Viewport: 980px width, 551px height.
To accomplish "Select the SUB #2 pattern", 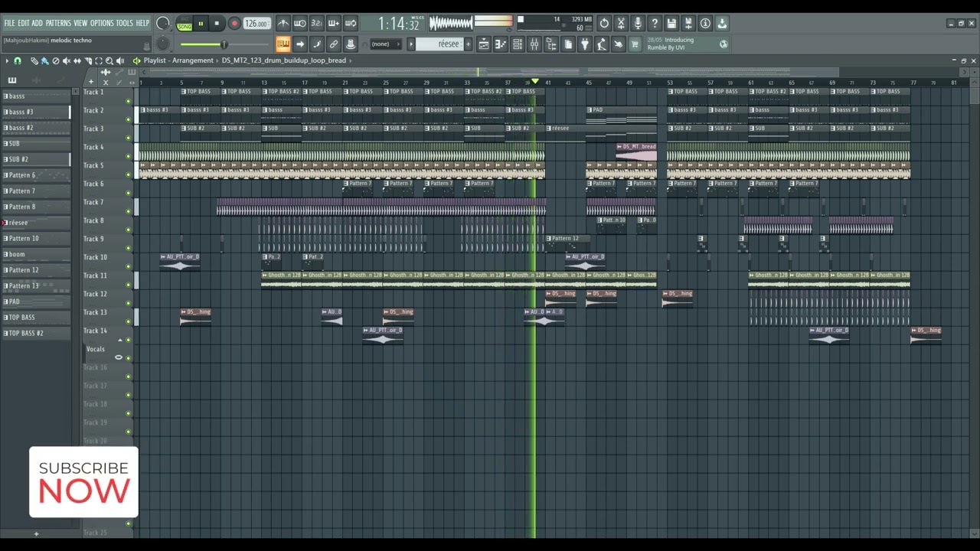I will (36, 159).
